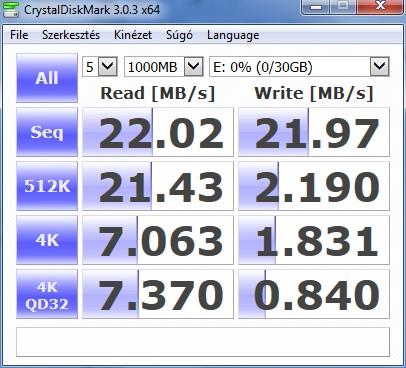Expand the test count dropdown showing 5
Image resolution: width=406 pixels, height=368 pixels.
point(108,67)
